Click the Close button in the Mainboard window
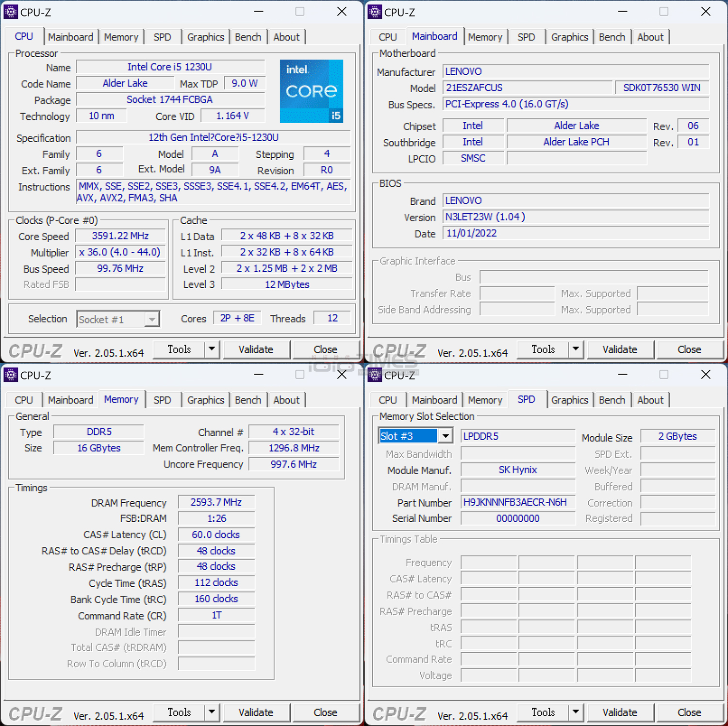728x726 pixels. pos(689,349)
